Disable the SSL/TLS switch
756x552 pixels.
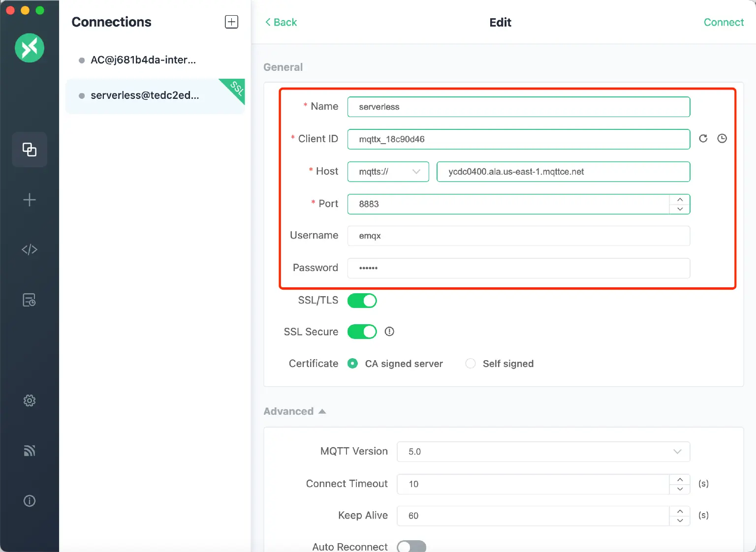pos(362,301)
